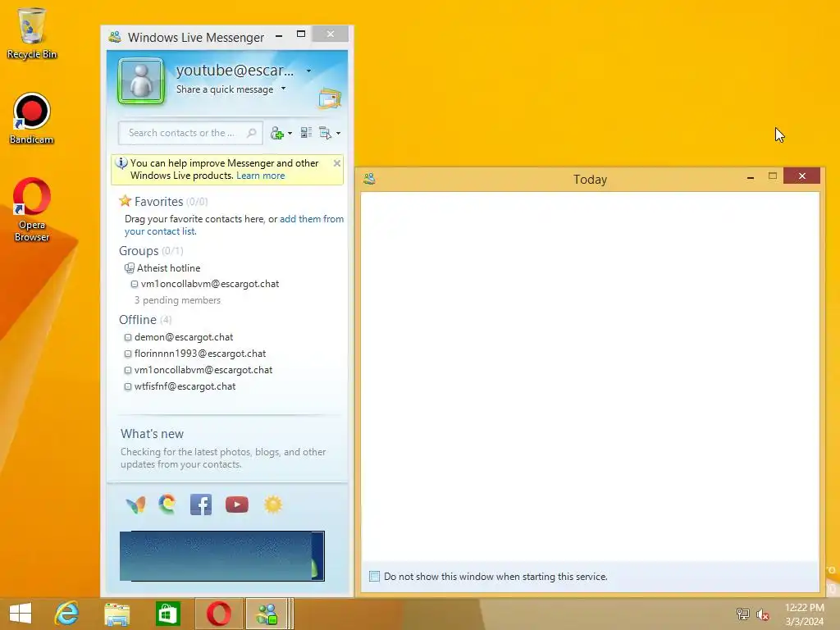Click status icon beside wtfisfnf@escargot.chat

click(128, 387)
